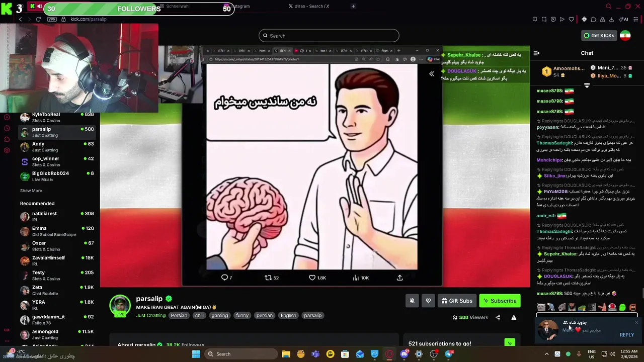644x362 pixels.
Task: Click the green Subscribe button
Action: 500,301
